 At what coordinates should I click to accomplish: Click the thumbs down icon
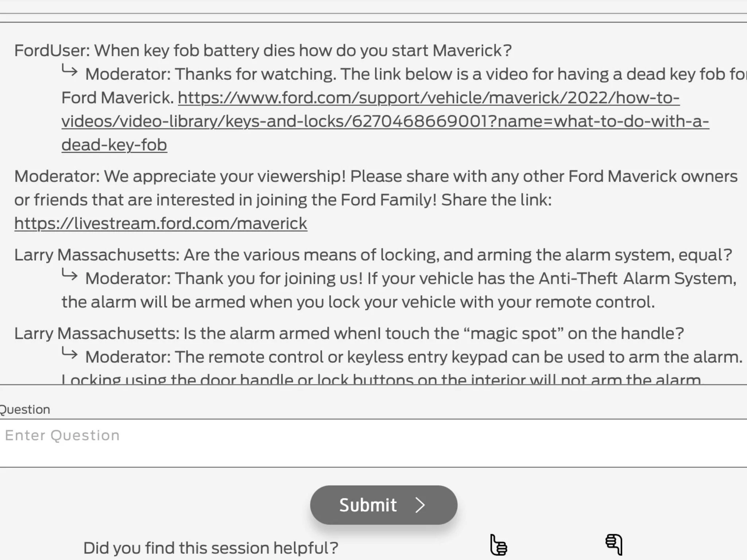click(614, 545)
